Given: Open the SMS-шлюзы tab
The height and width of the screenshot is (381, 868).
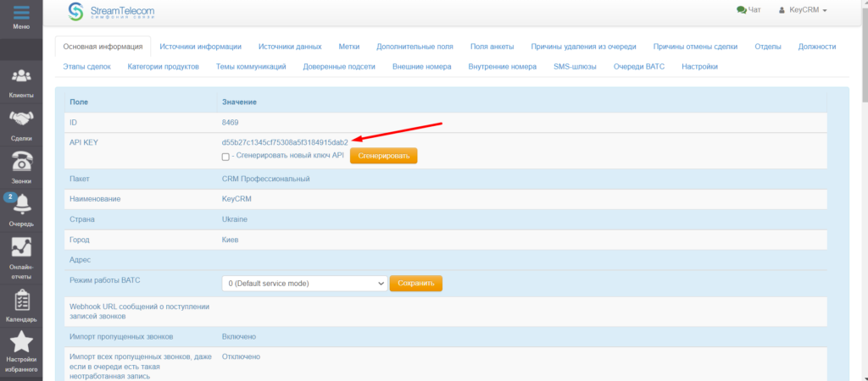Looking at the screenshot, I should point(576,66).
